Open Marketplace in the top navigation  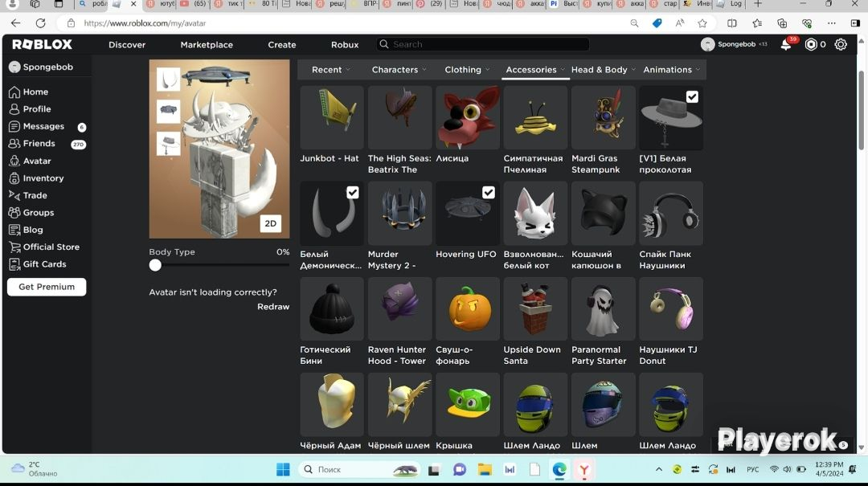[207, 45]
